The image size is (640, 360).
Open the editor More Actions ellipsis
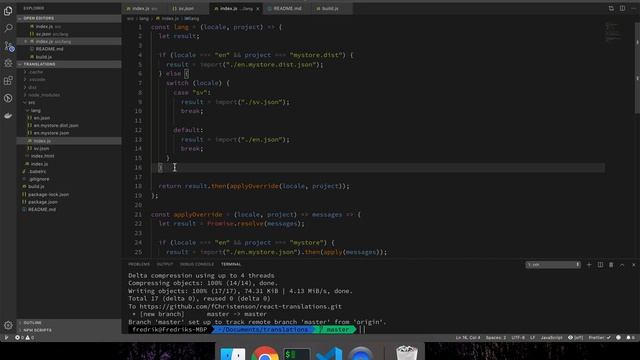pos(633,8)
